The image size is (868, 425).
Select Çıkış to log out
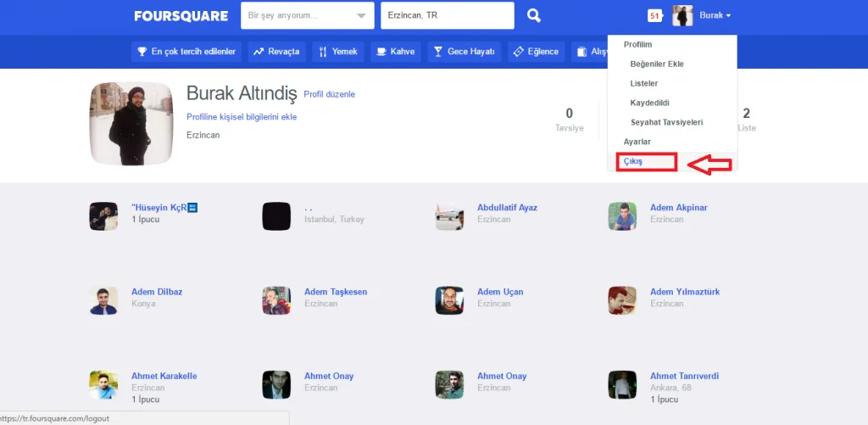tap(633, 161)
